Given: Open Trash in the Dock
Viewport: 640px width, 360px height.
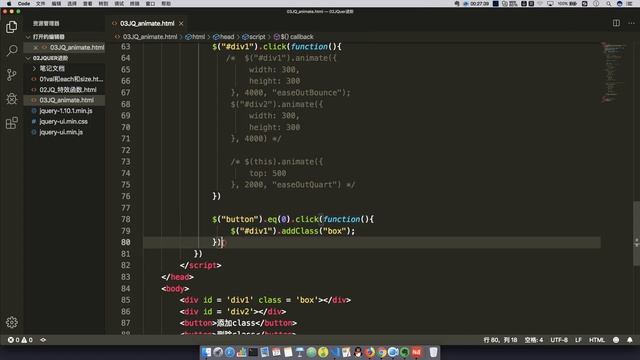Looking at the screenshot, I should (433, 352).
